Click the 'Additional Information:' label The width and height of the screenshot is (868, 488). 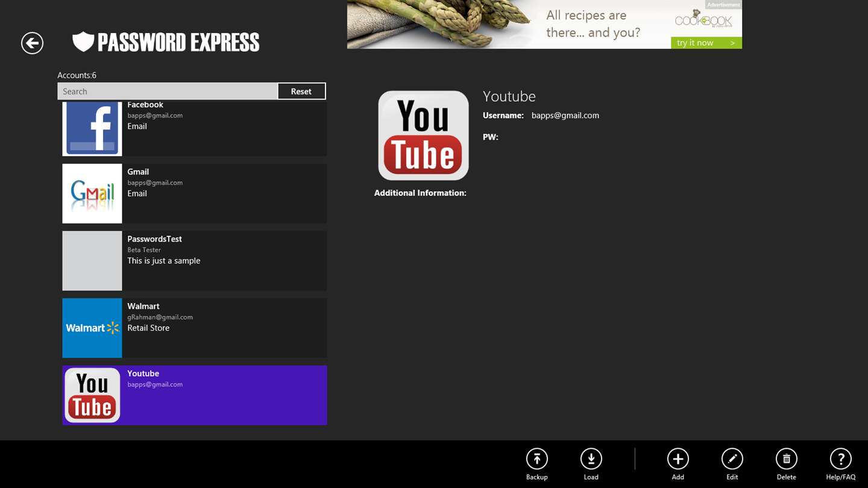click(x=420, y=193)
